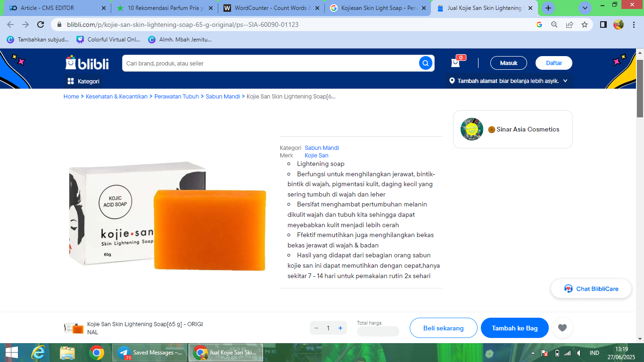Switch to Kojiesan Skin Light Soap Google tab

pyautogui.click(x=378, y=8)
